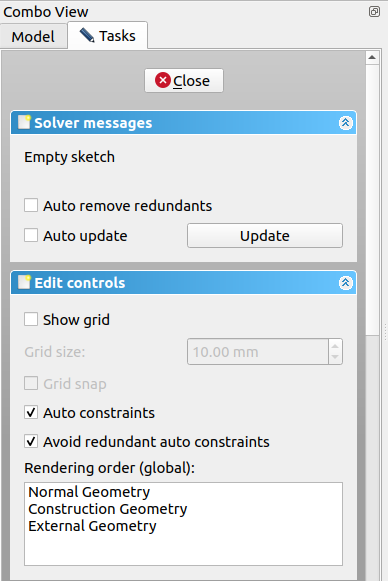This screenshot has height=581, width=388.
Task: Enable Auto remove redundants
Action: tap(31, 205)
